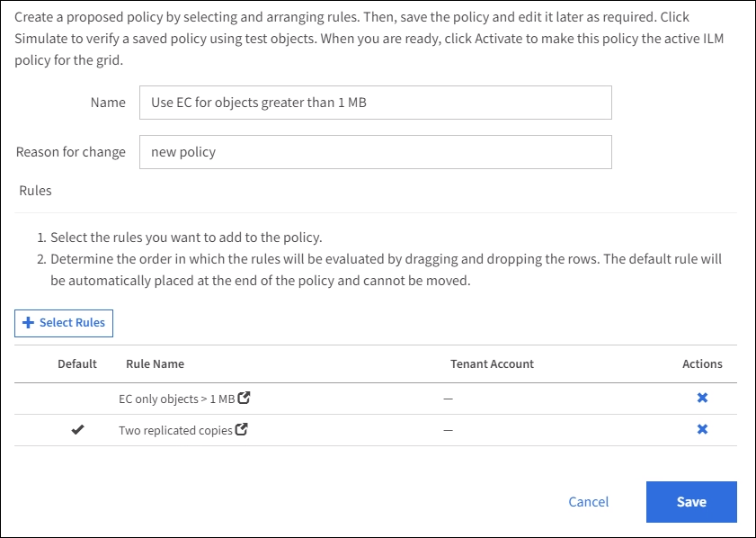The height and width of the screenshot is (538, 756).
Task: Click the Rule Name column header
Action: [155, 364]
